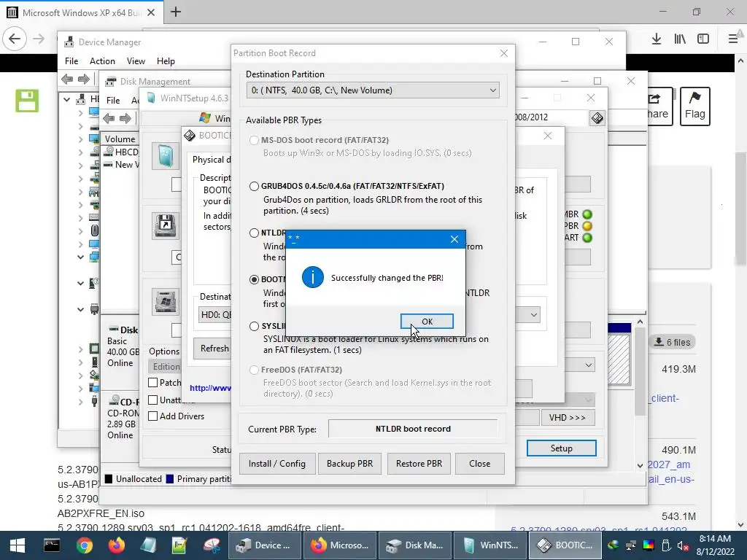The width and height of the screenshot is (747, 560).
Task: Click the BOOTICE icon button in WinNTSetup
Action: pyautogui.click(x=597, y=118)
